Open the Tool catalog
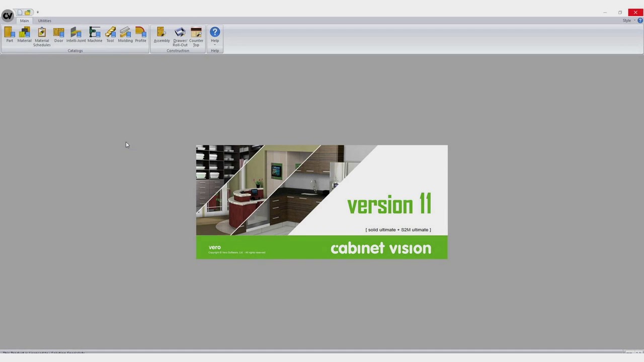Screen dimensions: 644x362 tap(110, 35)
